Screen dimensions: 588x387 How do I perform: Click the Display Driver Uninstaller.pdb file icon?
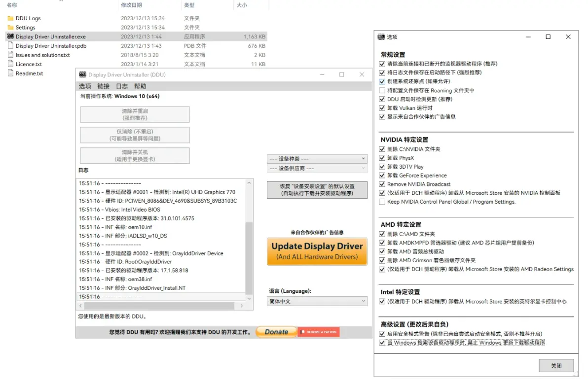click(10, 46)
